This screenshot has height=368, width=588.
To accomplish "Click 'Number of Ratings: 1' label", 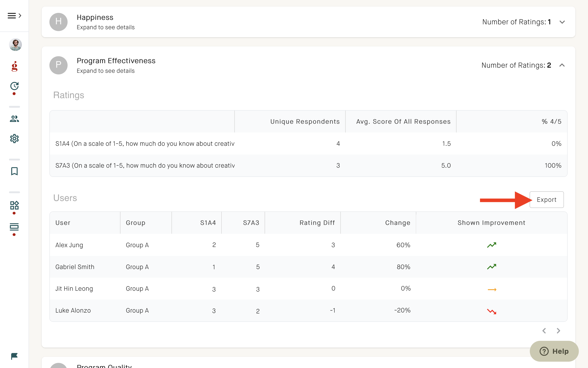I will coord(517,22).
